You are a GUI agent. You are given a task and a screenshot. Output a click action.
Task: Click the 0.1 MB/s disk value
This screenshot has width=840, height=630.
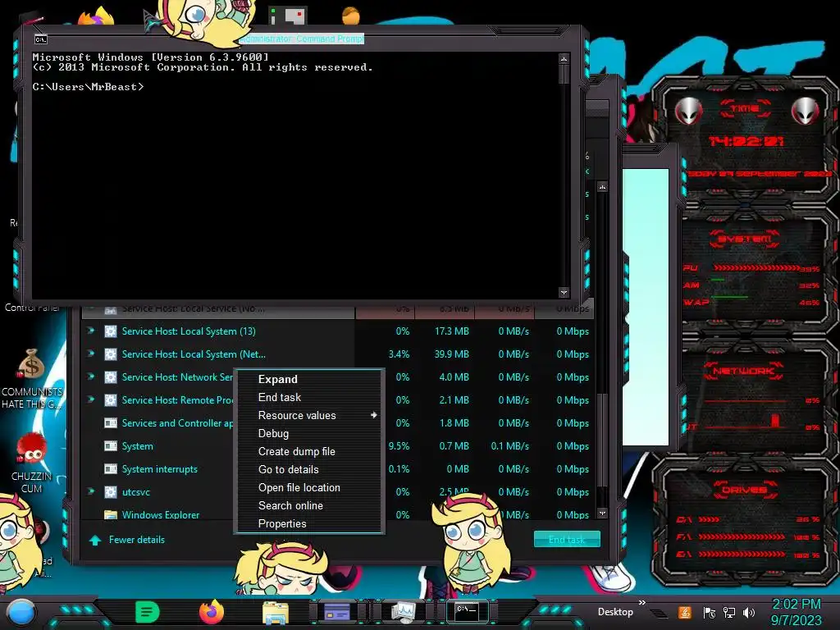510,445
